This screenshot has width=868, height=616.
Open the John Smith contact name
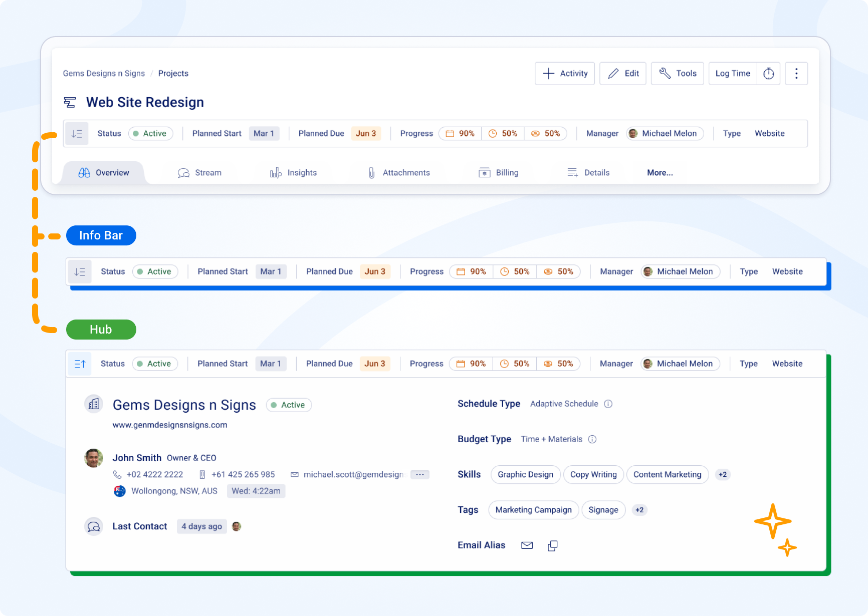coord(137,458)
